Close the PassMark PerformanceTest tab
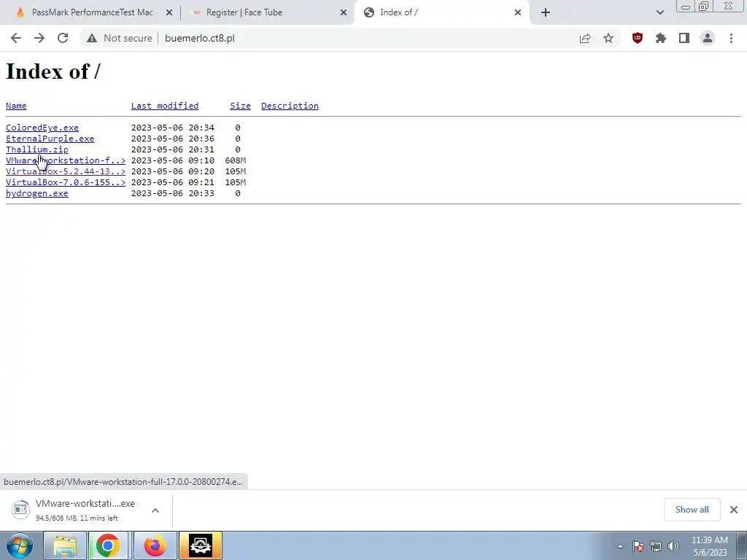Viewport: 747px width, 560px height. (x=169, y=12)
